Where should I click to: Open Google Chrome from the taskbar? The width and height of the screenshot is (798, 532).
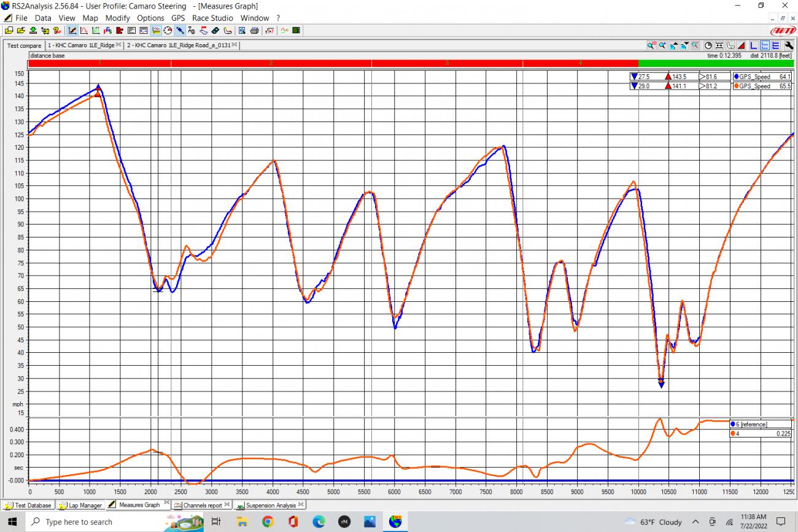click(x=268, y=522)
